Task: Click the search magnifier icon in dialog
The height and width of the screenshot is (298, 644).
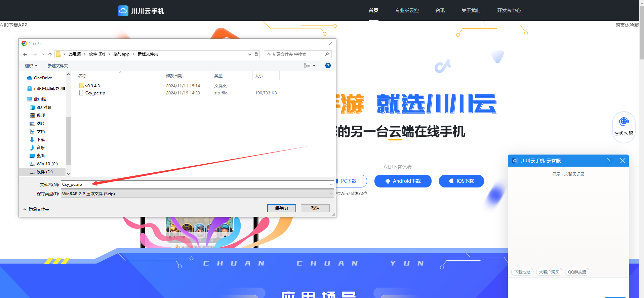Action: click(327, 54)
